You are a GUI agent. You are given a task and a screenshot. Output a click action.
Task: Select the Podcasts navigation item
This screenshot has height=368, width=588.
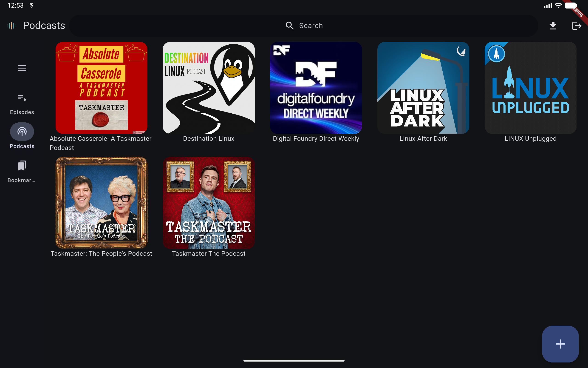coord(22,136)
